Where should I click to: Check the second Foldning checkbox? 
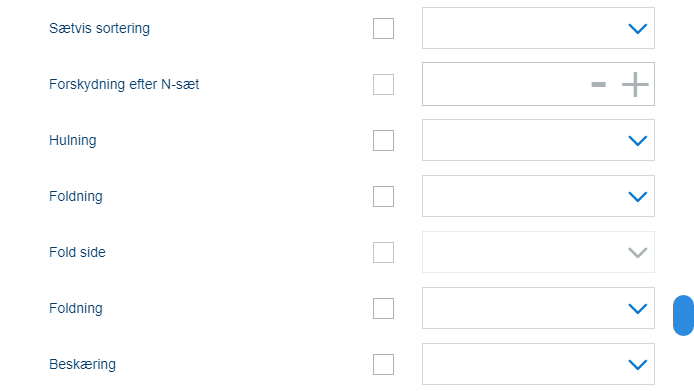[x=383, y=308]
